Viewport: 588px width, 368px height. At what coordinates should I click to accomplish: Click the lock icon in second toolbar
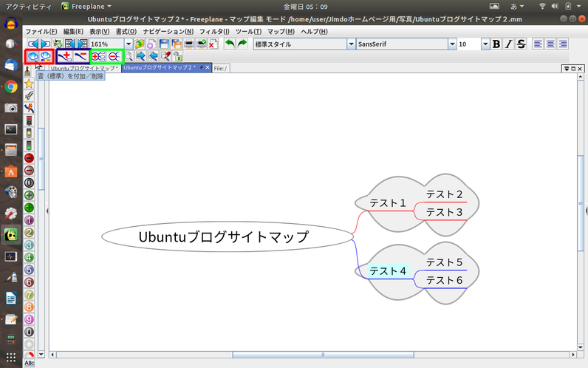[x=178, y=57]
